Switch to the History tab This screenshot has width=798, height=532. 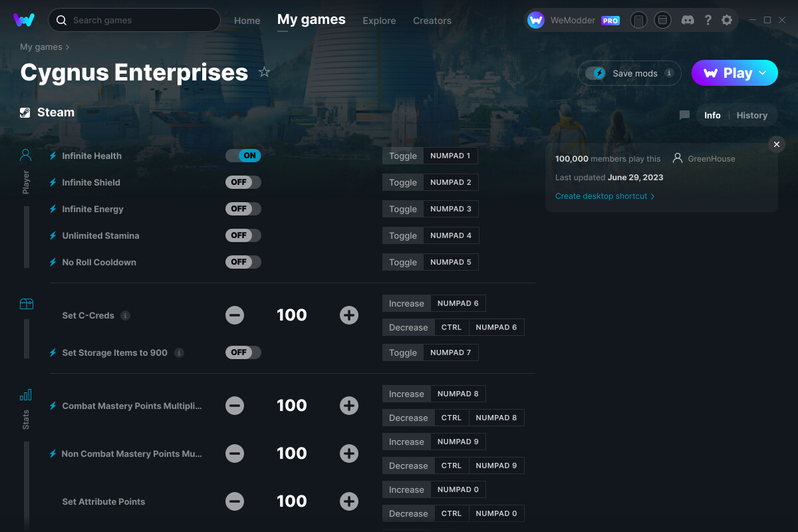751,115
